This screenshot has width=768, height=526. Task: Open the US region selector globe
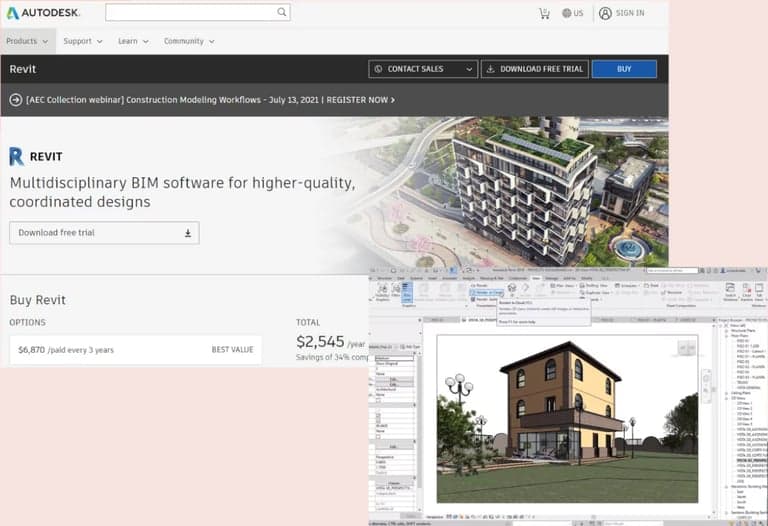pos(567,13)
